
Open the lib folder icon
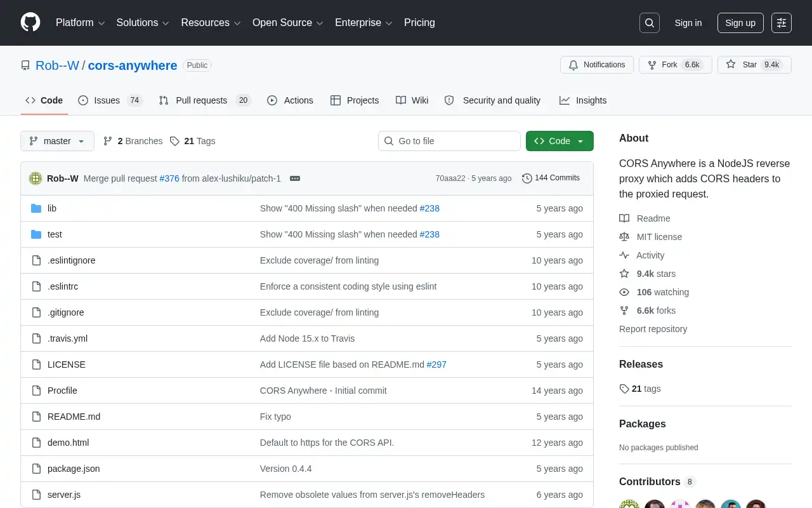coord(36,208)
